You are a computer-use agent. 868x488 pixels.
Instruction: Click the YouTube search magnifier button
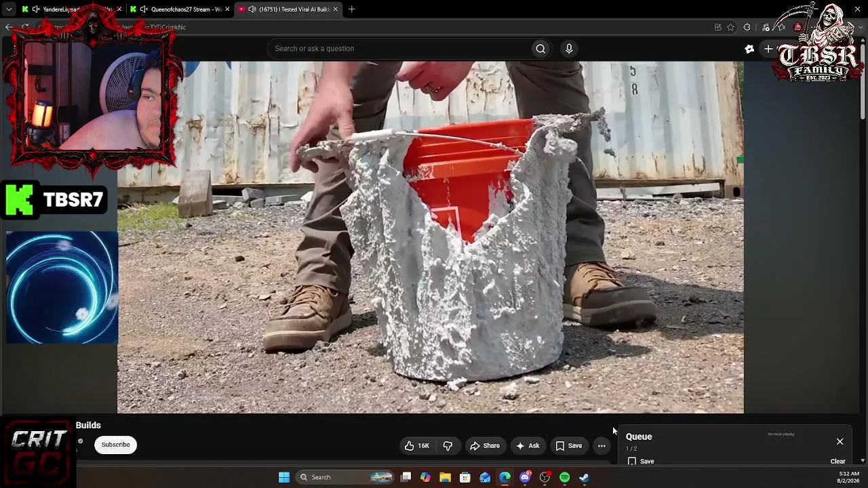coord(540,49)
